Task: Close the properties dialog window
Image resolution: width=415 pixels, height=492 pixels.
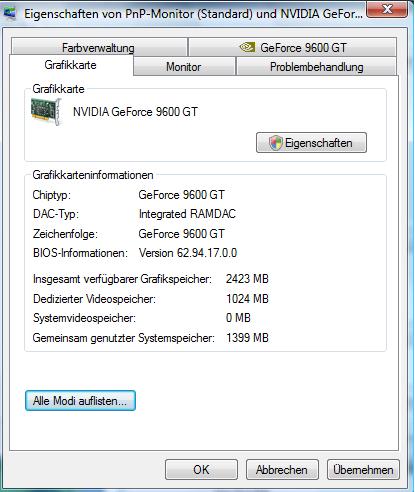Action: pyautogui.click(x=387, y=9)
